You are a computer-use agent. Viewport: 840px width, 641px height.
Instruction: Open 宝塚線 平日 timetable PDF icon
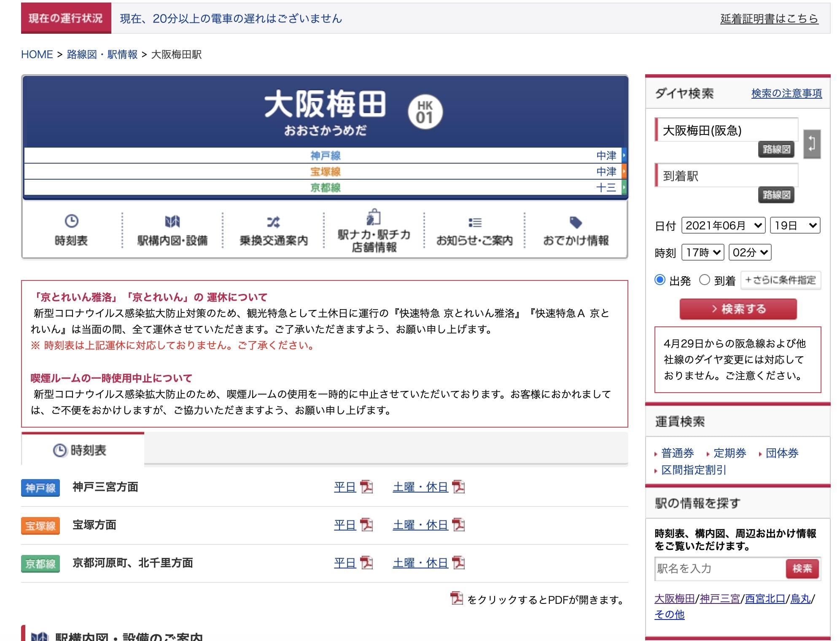366,525
